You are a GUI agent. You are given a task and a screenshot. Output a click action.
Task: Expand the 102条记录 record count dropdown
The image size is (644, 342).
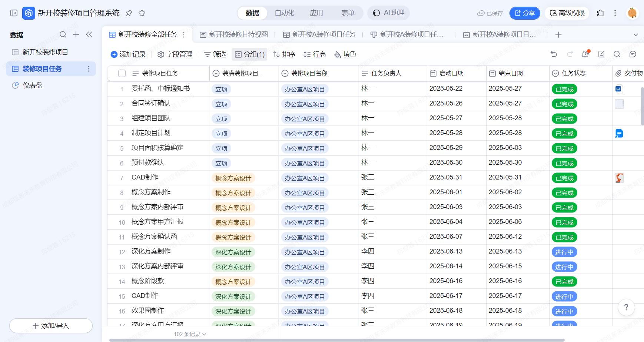click(x=190, y=334)
